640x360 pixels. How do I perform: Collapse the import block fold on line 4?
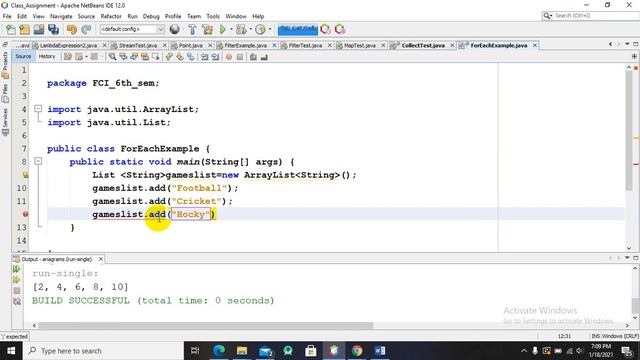coord(38,109)
